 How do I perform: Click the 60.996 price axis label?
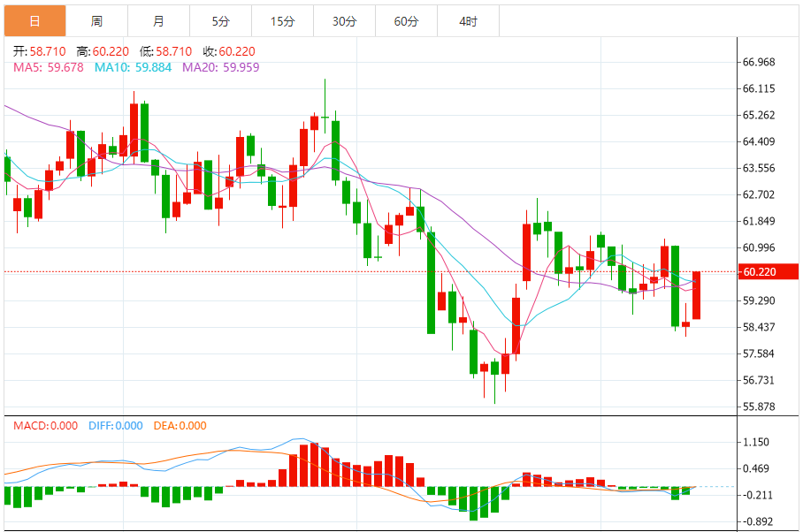[x=759, y=247]
